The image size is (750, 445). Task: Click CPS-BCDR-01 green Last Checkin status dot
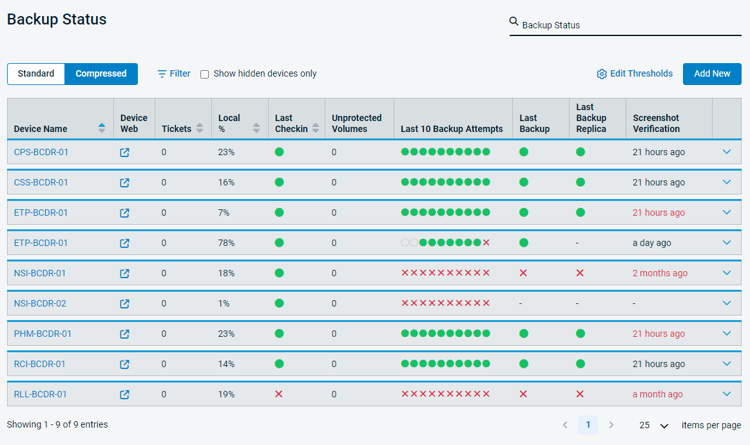[279, 152]
